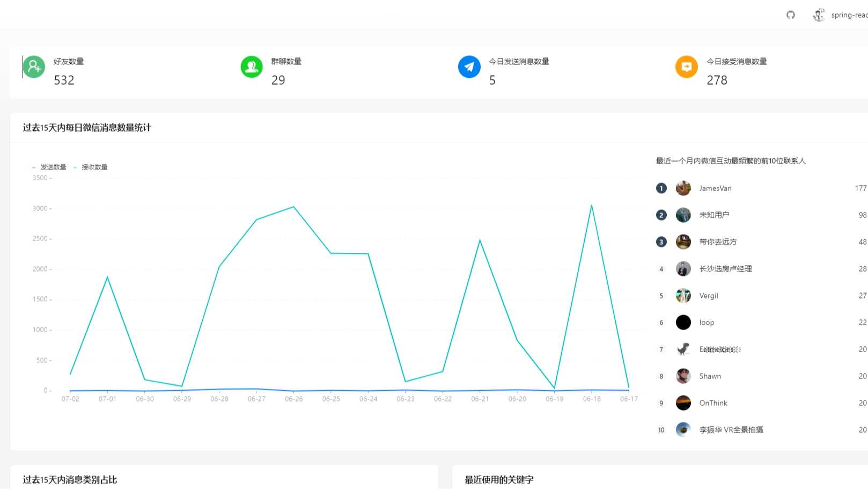Click the 06-23 x-axis date label

click(406, 399)
